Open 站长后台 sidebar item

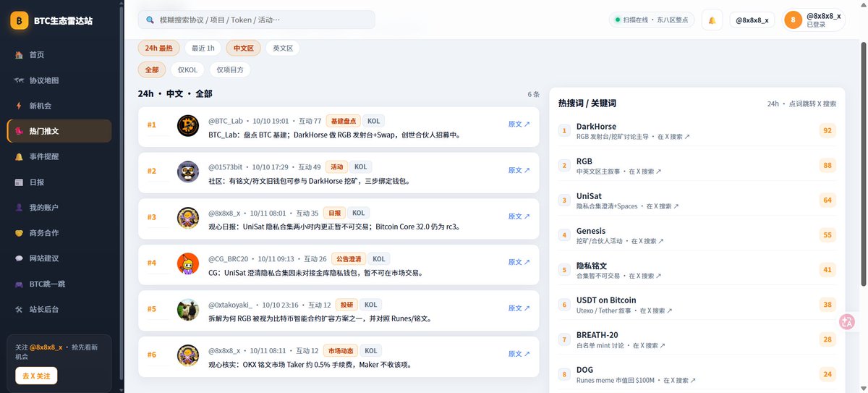pos(59,309)
